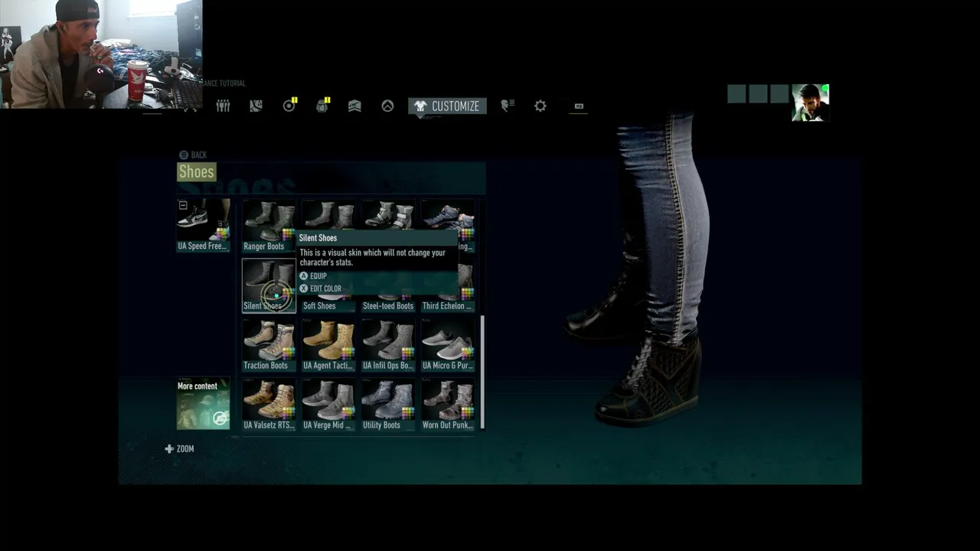Click the color palette on Traction Boots
980x551 pixels.
289,353
